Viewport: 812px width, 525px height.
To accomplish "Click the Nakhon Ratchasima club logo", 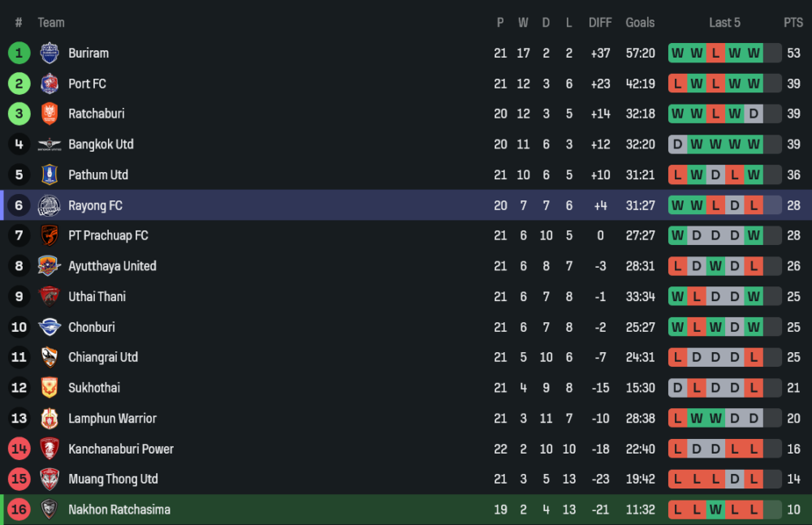I will tap(50, 510).
